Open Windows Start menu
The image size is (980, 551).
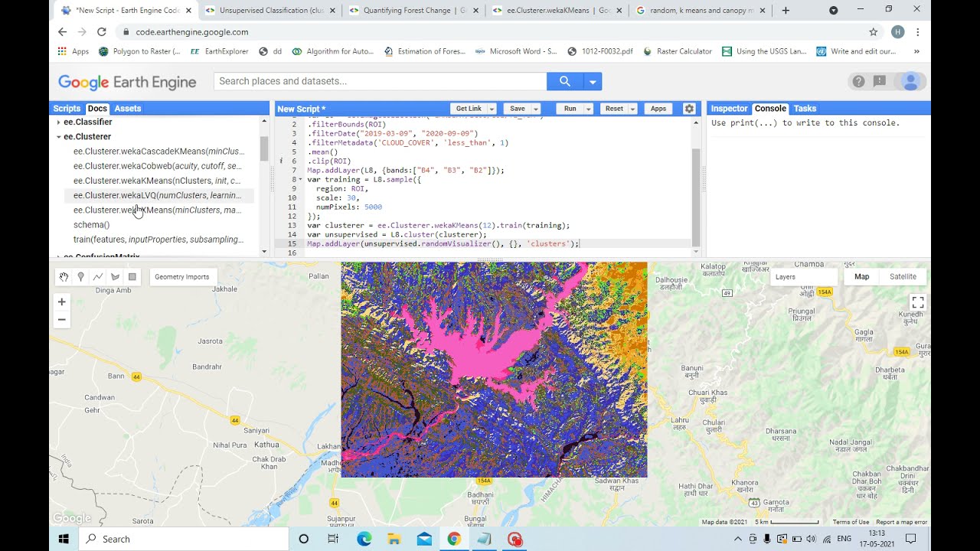[64, 539]
